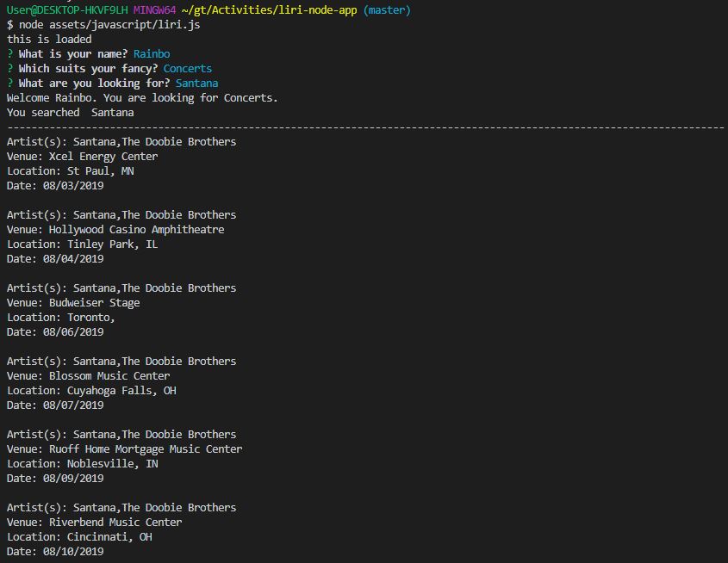The height and width of the screenshot is (563, 728).
Task: Click 'Date: 08/07/2019'
Action: (x=55, y=405)
